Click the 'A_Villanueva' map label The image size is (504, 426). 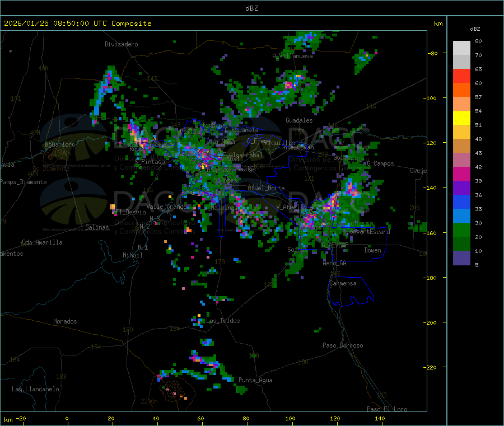tap(292, 56)
